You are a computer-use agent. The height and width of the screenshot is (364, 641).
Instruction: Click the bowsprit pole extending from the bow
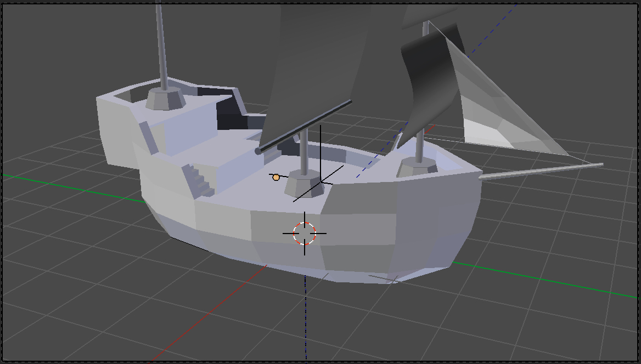[542, 172]
